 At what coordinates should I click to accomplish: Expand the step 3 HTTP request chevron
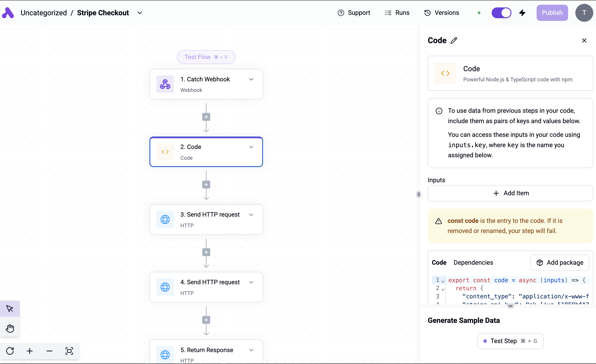click(251, 215)
